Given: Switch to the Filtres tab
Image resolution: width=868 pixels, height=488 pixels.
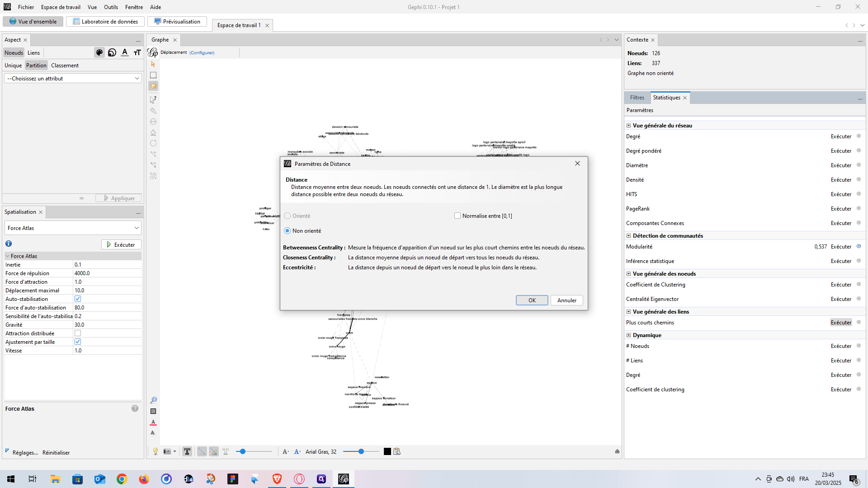Looking at the screenshot, I should [x=637, y=98].
